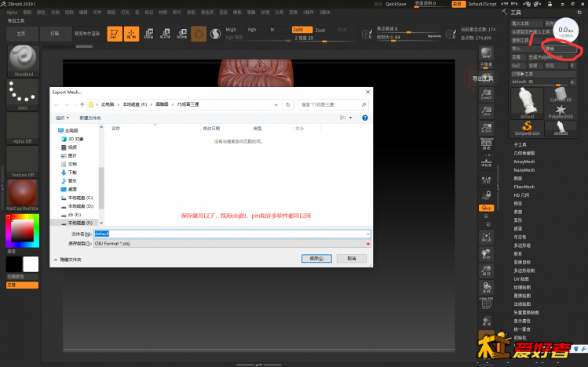Viewport: 588px width, 367px height.
Task: Click the 100% actual size icon
Action: pos(487,111)
